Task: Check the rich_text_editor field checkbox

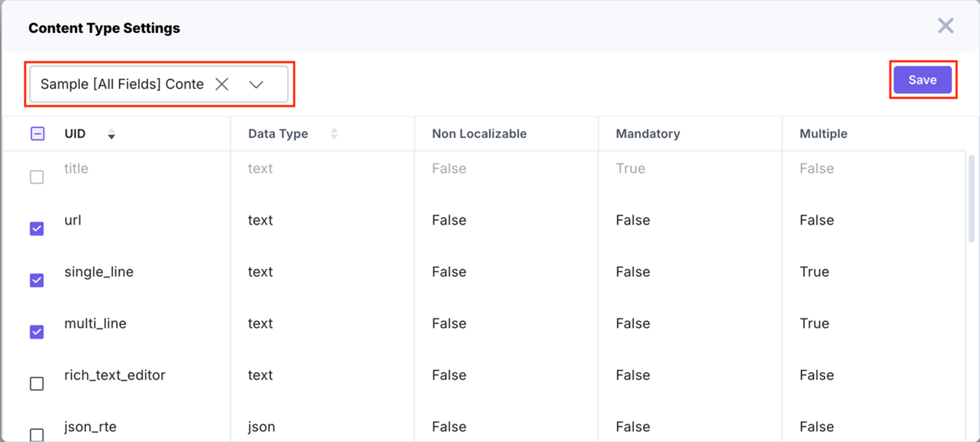Action: 36,384
